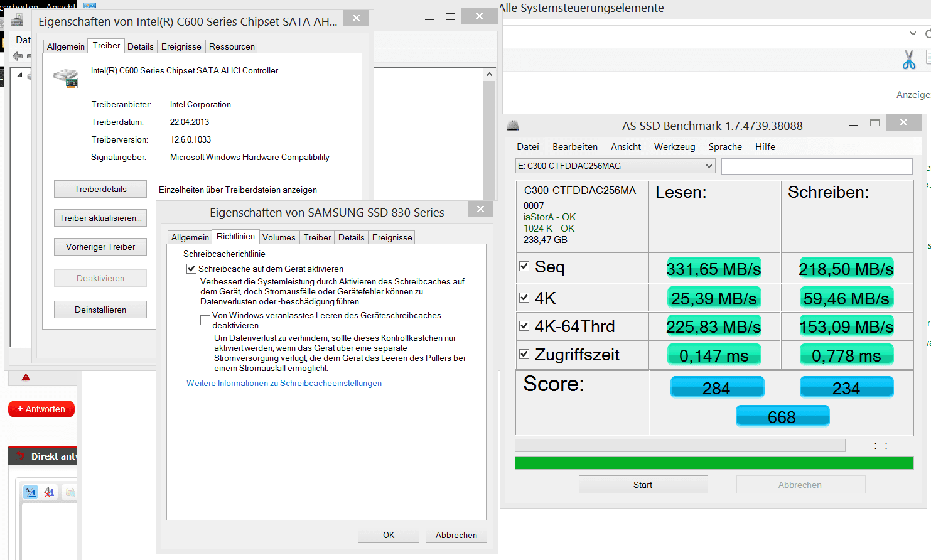Click the 4K read result 25,39 MB/s
Image resolution: width=931 pixels, height=560 pixels.
point(714,298)
